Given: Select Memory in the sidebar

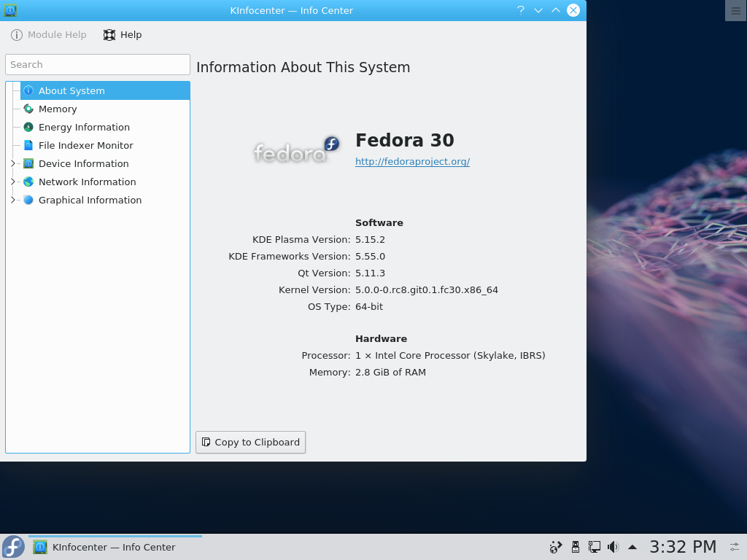Looking at the screenshot, I should click(x=105, y=109).
